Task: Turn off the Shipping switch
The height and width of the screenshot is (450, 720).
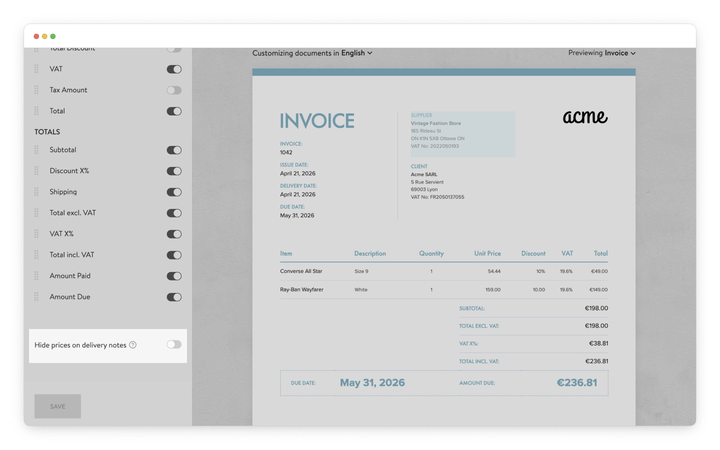Action: tap(174, 192)
